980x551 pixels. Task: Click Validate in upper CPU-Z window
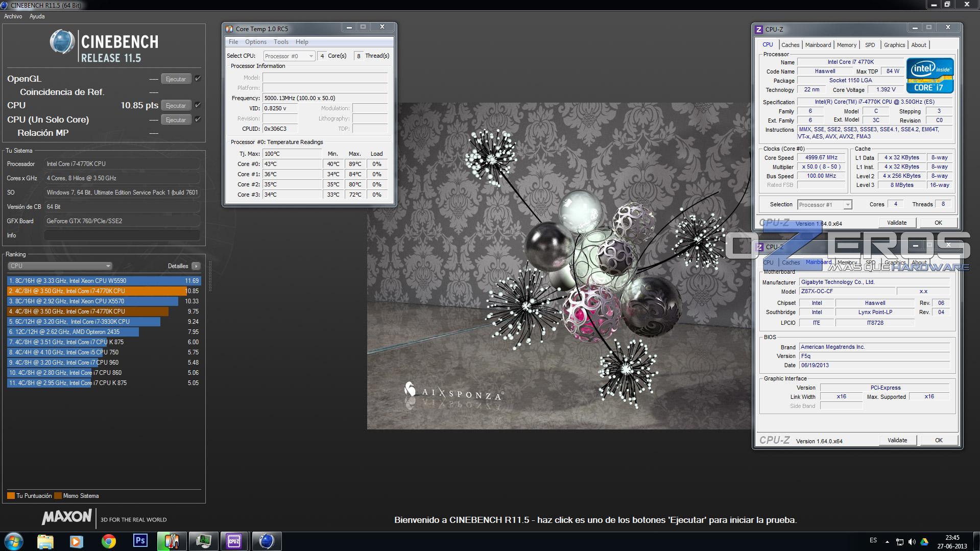coord(897,223)
